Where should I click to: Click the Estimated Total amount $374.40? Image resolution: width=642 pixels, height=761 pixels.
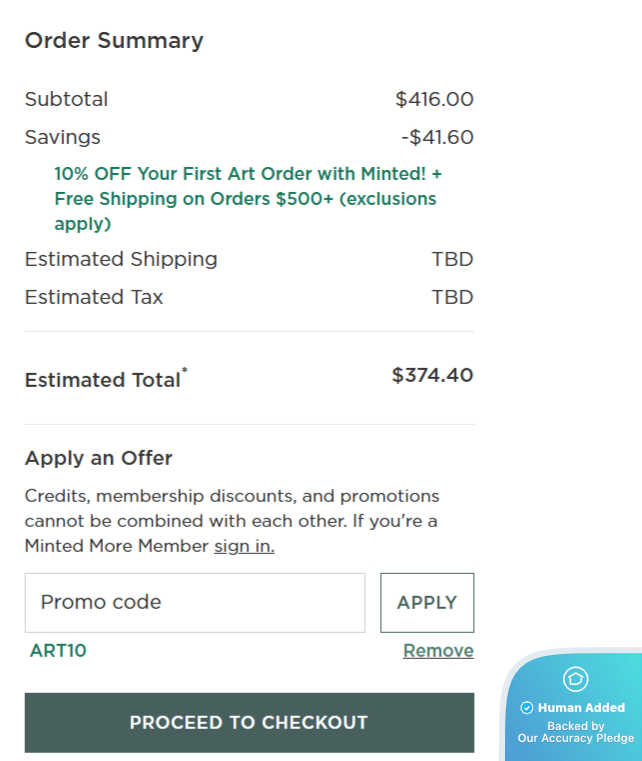click(432, 376)
